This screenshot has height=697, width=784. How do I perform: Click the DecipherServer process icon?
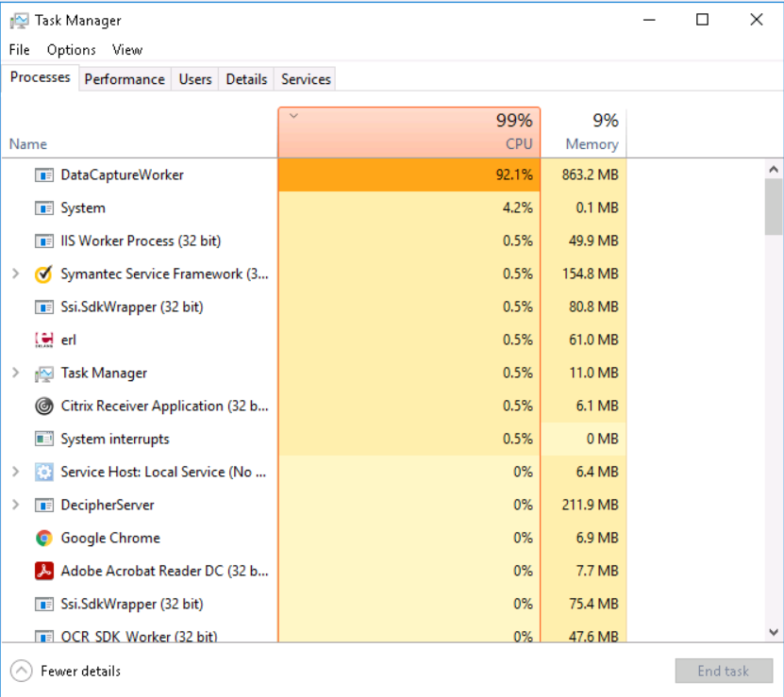point(44,505)
